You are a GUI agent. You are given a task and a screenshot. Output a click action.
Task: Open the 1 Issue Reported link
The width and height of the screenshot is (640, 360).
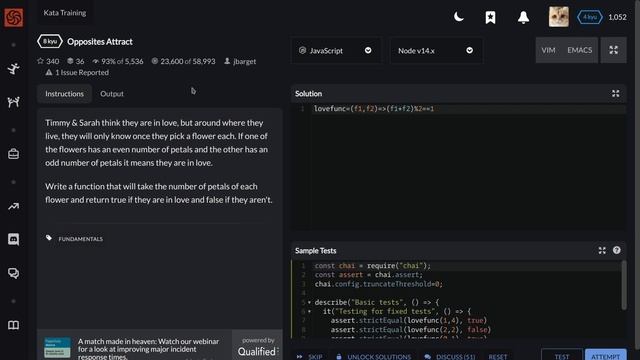pyautogui.click(x=77, y=72)
